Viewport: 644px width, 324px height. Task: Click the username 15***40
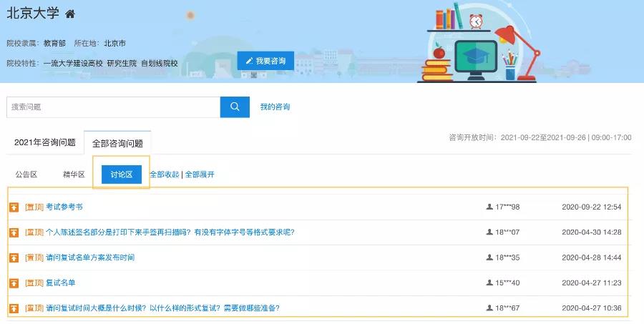507,283
